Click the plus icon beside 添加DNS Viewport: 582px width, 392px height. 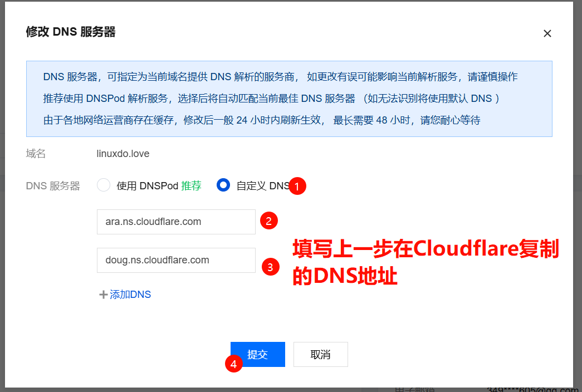[x=103, y=295]
